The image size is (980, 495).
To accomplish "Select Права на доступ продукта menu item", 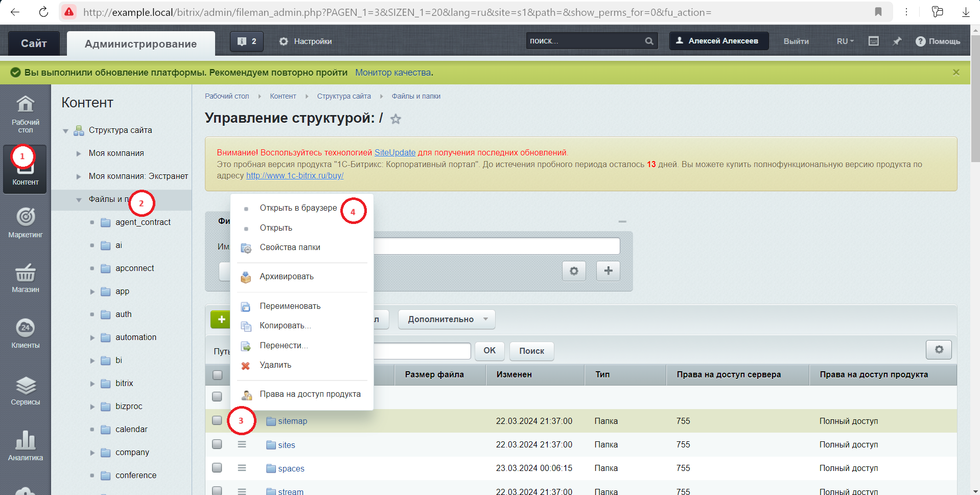I will 310,394.
